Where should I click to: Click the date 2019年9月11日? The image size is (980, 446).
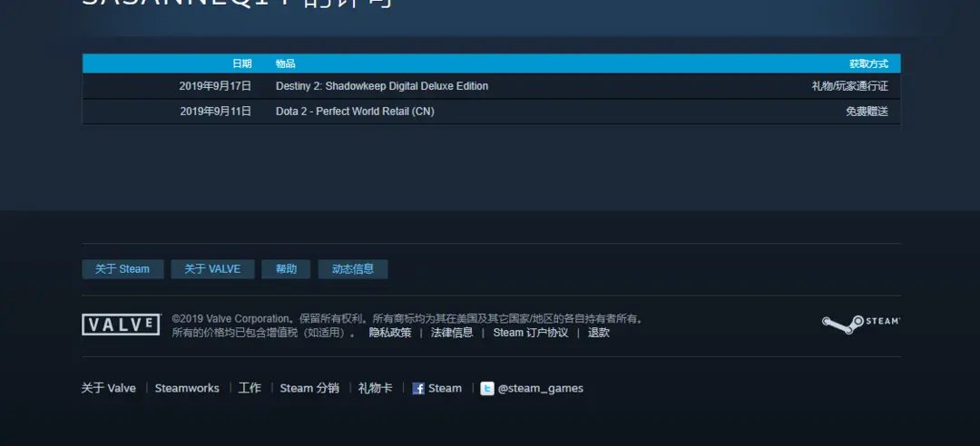tap(216, 111)
